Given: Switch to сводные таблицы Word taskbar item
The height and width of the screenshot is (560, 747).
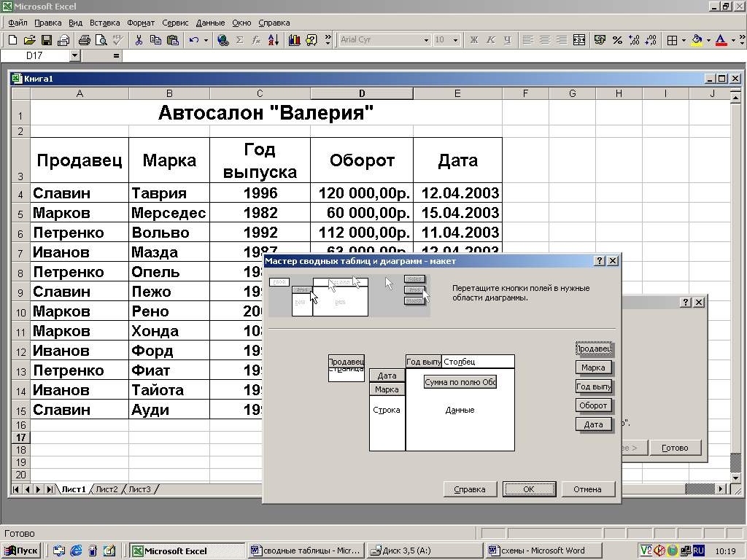Looking at the screenshot, I should [306, 551].
